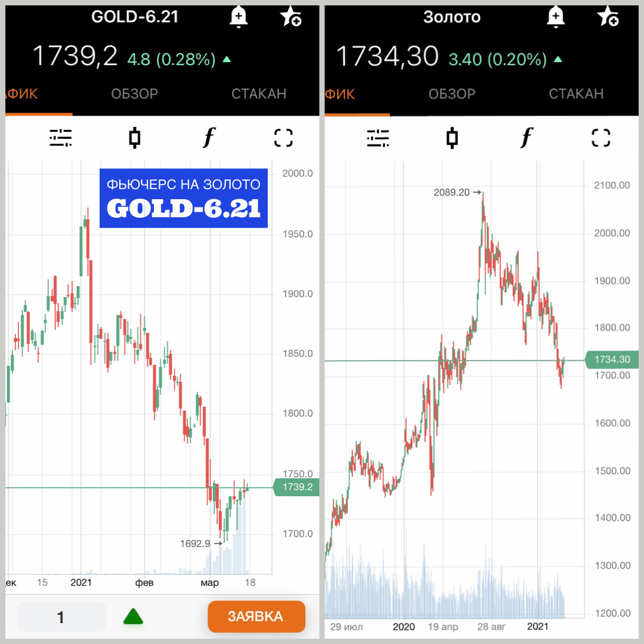Tap the alert bell on Золото panel
This screenshot has width=644, height=644.
[556, 17]
